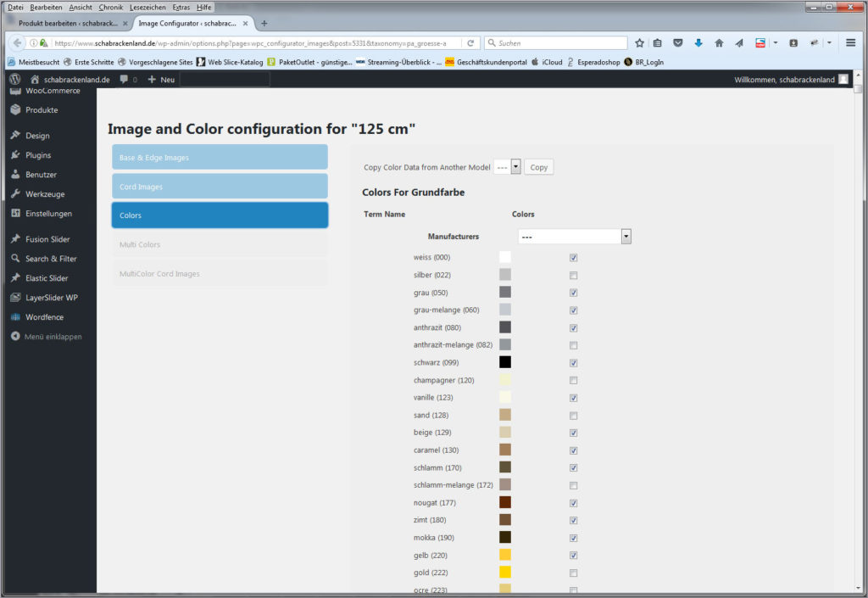Screen dimensions: 868x598
Task: Click the schwarz (099) color swatch
Action: coord(505,362)
